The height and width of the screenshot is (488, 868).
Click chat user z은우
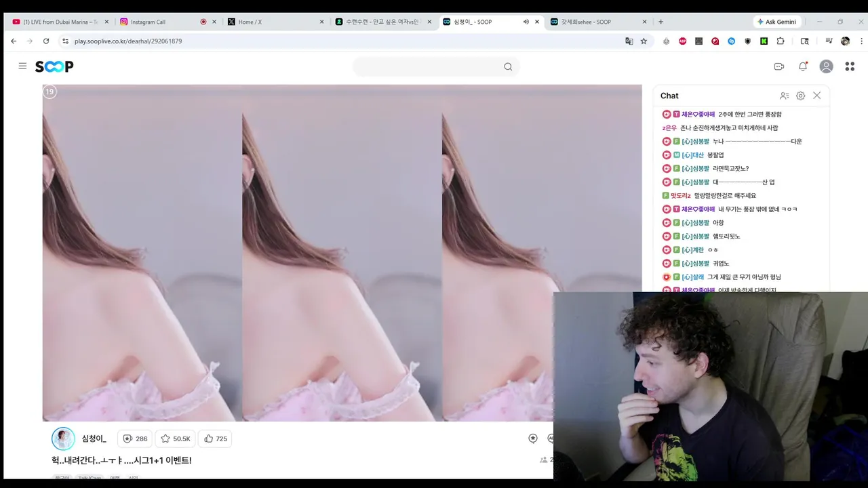tap(669, 128)
